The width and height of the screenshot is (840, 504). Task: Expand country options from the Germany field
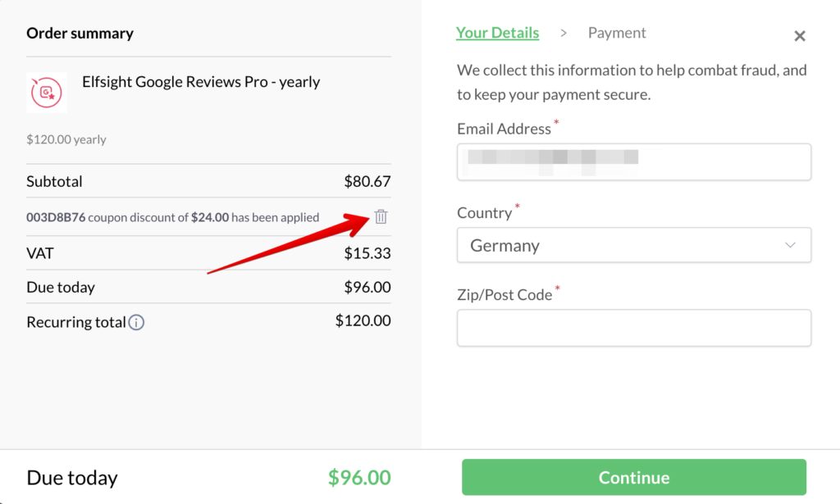pyautogui.click(x=633, y=245)
